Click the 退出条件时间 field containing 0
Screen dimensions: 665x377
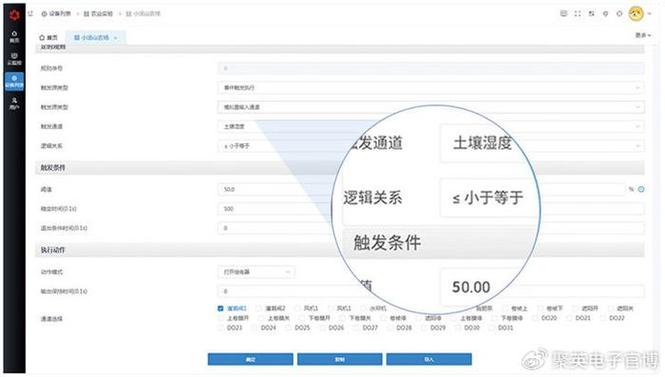point(431,228)
